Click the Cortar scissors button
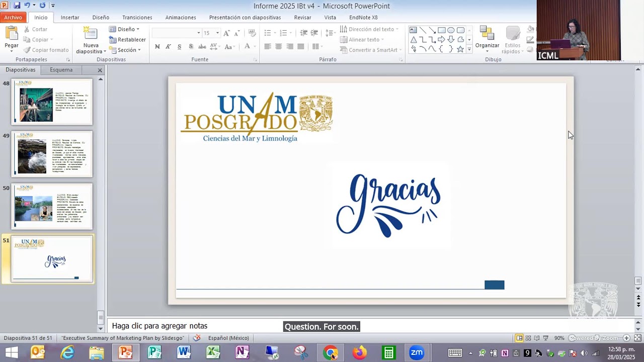The image size is (644, 362). [35, 29]
